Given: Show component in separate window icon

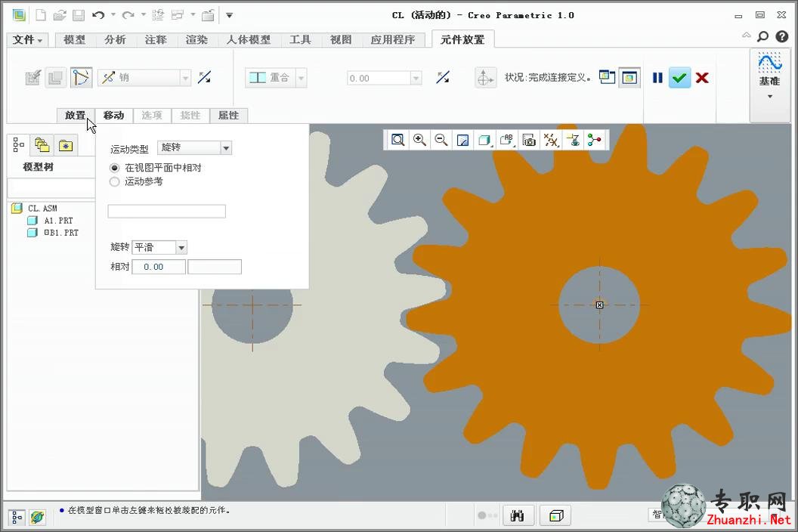Looking at the screenshot, I should 607,77.
